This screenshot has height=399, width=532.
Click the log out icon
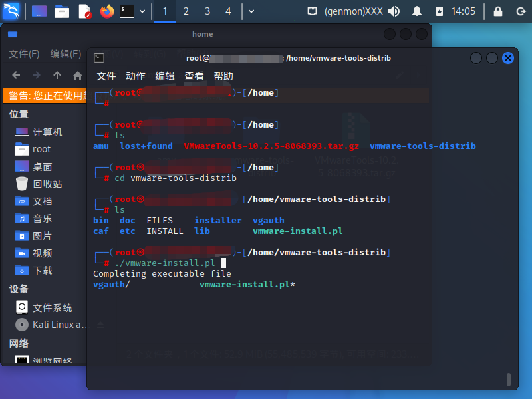(521, 11)
